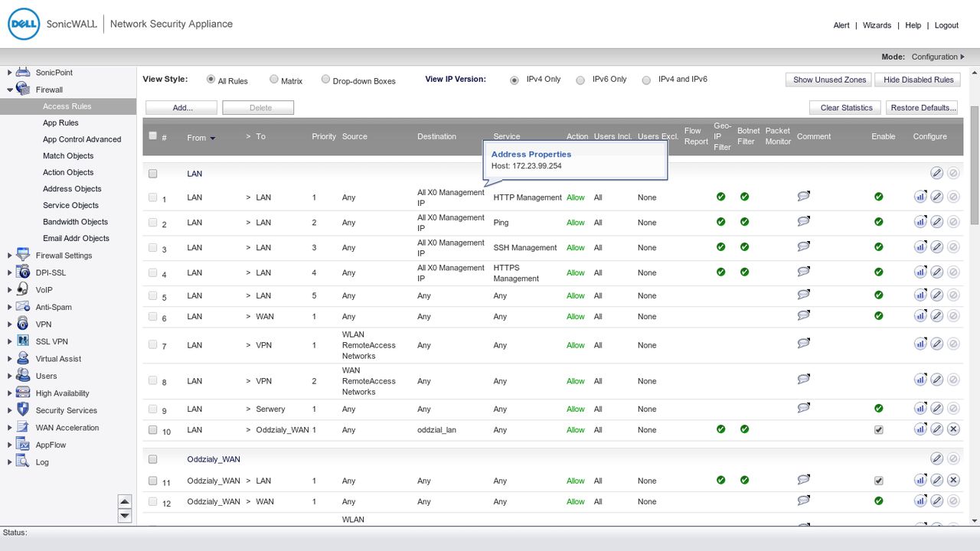
Task: Edit rule 2 pencil icon
Action: coord(937,223)
